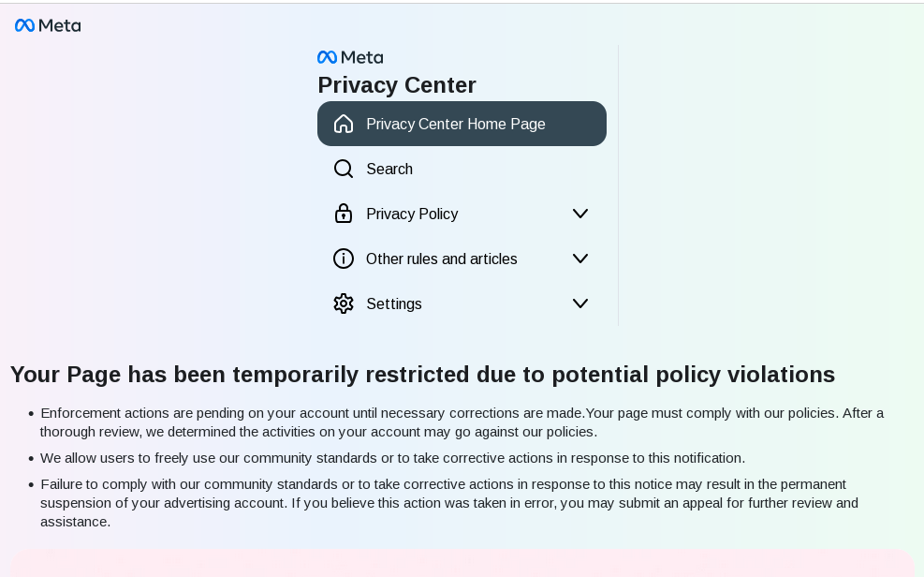Image resolution: width=924 pixels, height=577 pixels.
Task: Open Settings via the gear icon
Action: pos(344,303)
